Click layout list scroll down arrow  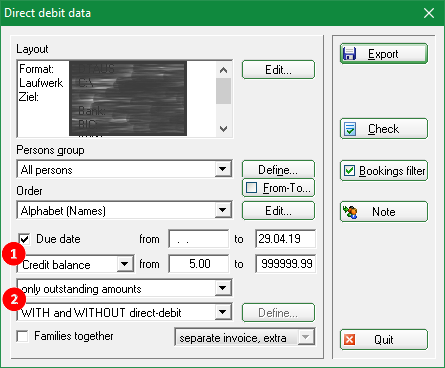click(x=223, y=129)
